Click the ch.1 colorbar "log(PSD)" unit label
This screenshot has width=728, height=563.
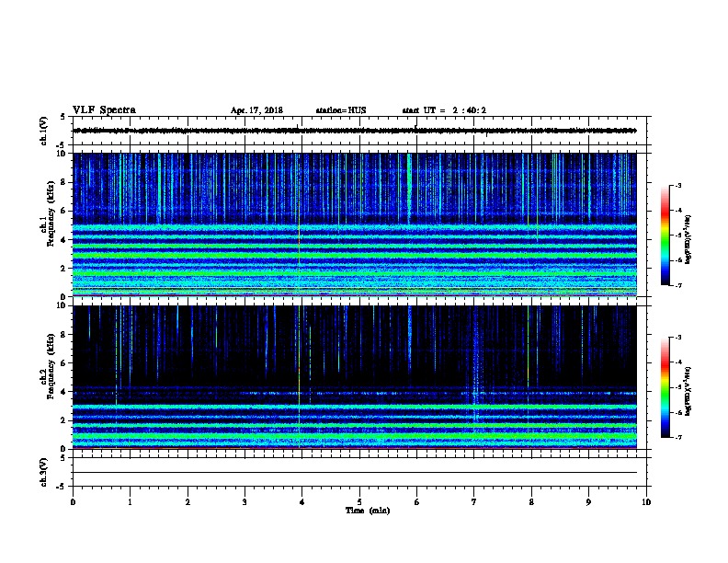688,239
